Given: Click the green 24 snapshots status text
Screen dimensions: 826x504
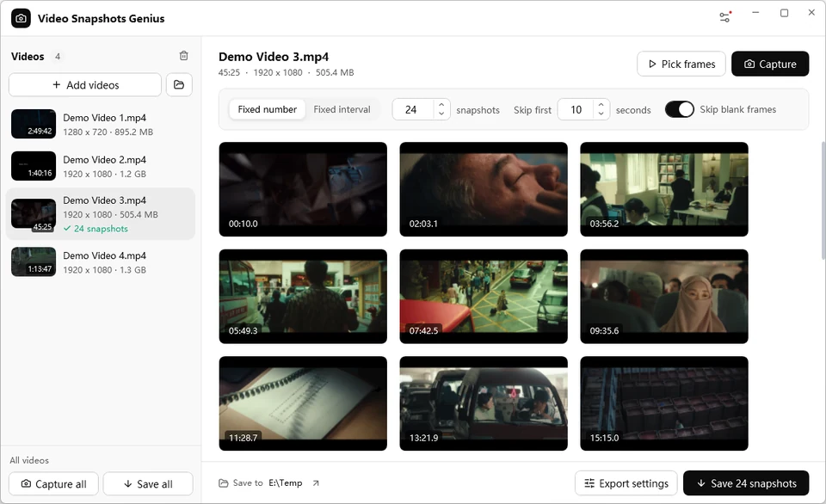Looking at the screenshot, I should point(101,229).
